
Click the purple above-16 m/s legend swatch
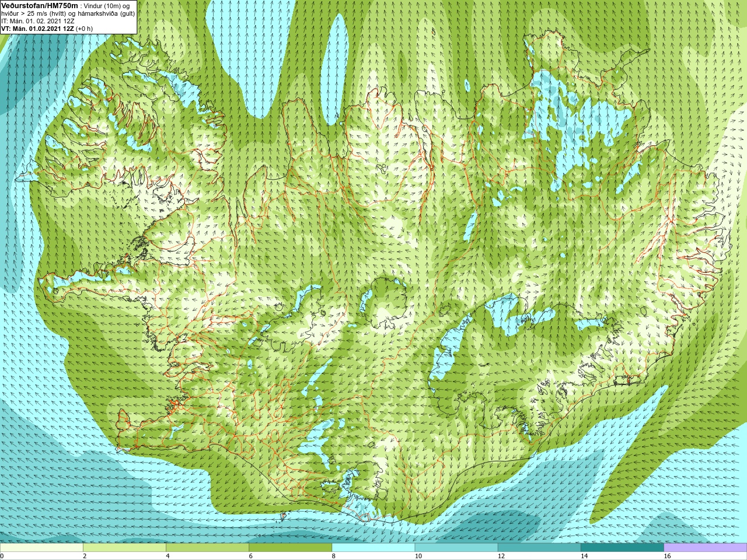[x=705, y=548]
